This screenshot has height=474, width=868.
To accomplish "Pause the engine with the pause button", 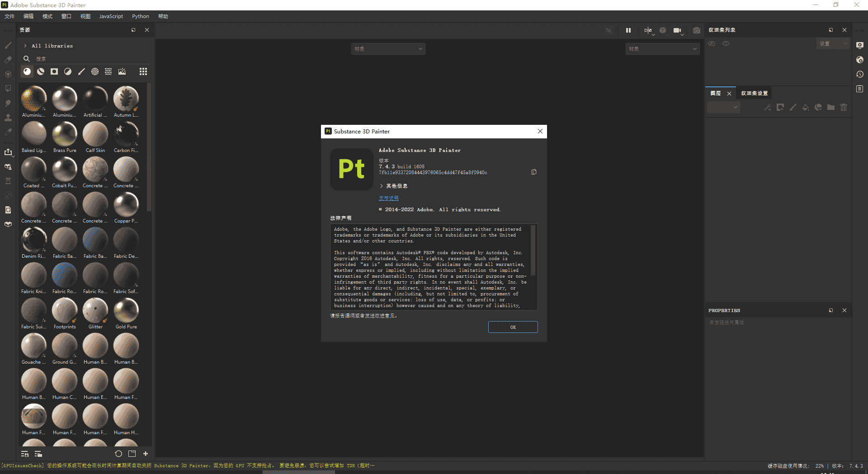I will coord(628,30).
